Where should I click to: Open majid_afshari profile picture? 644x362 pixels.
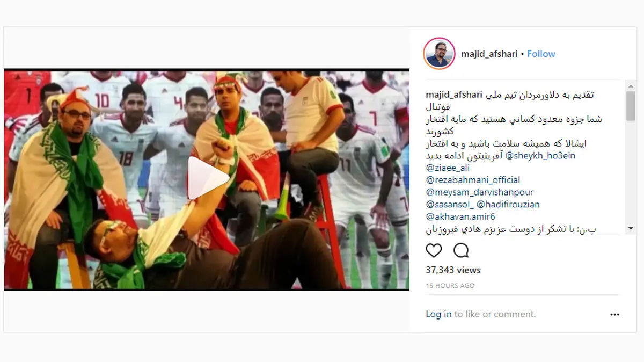[x=439, y=54]
